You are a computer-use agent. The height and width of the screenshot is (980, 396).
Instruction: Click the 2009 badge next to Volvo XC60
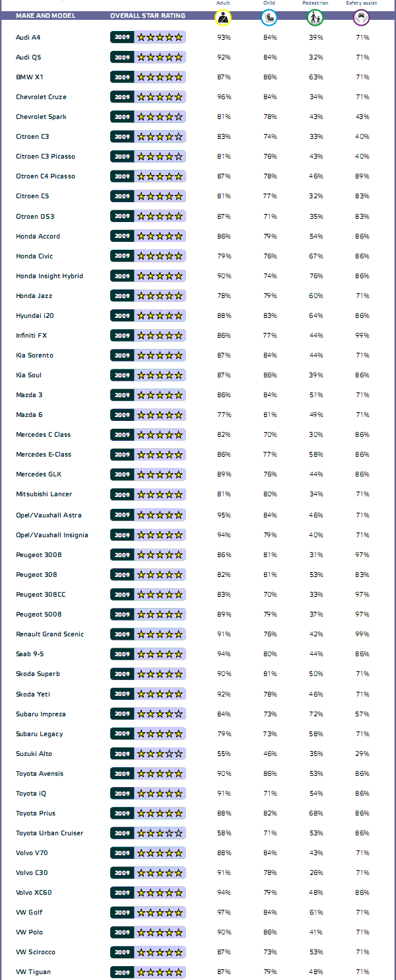122,893
